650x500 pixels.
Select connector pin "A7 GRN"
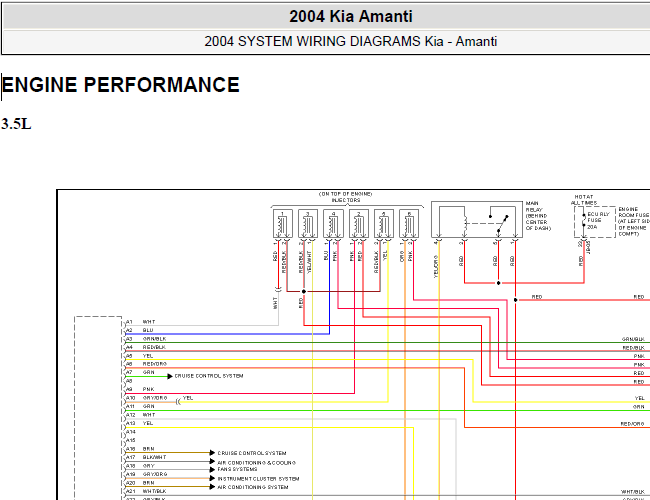(x=140, y=372)
